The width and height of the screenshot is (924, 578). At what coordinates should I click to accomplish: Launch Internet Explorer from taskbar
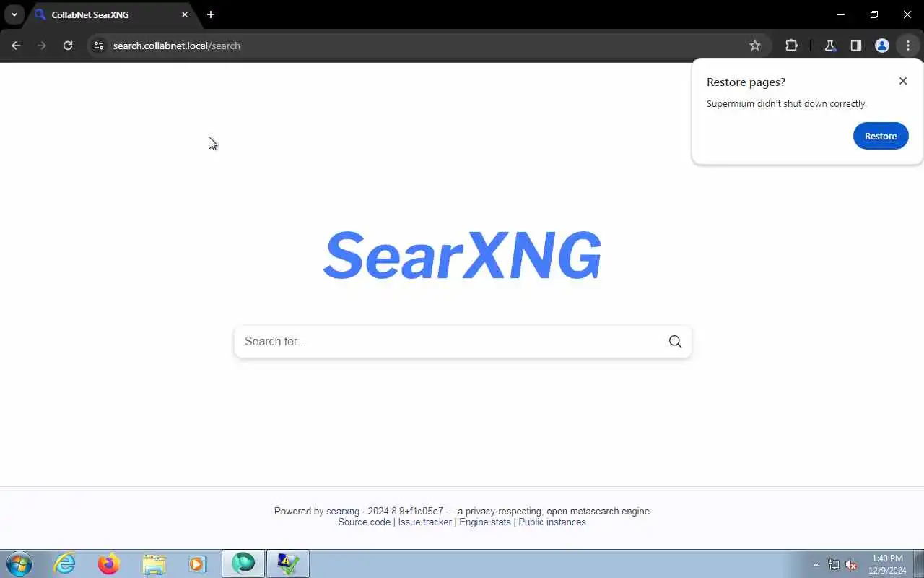[65, 564]
